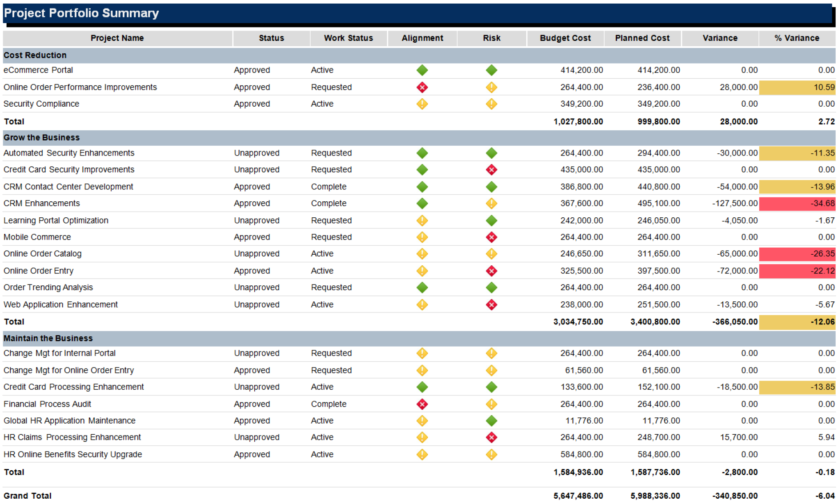Click the 15,700.00 variance for HR Claims Processing

coord(739,437)
